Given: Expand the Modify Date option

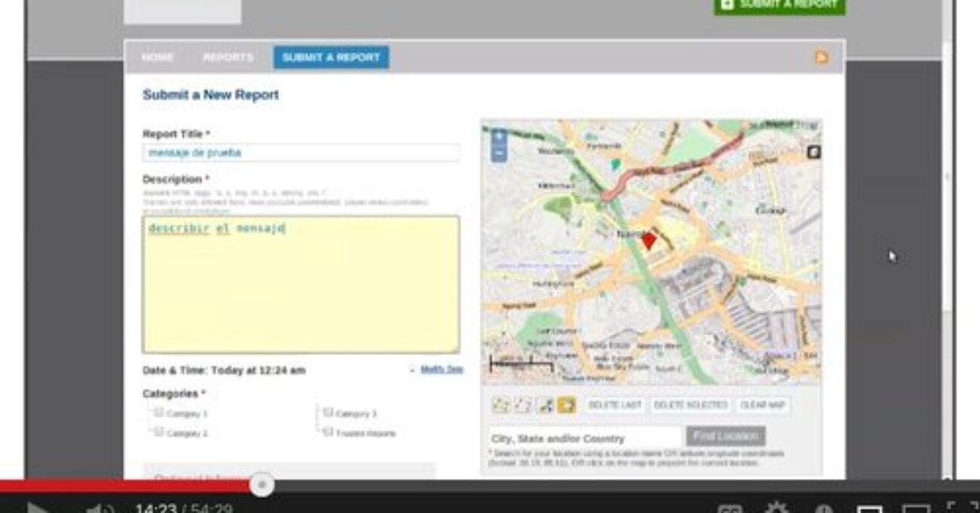Looking at the screenshot, I should [442, 370].
